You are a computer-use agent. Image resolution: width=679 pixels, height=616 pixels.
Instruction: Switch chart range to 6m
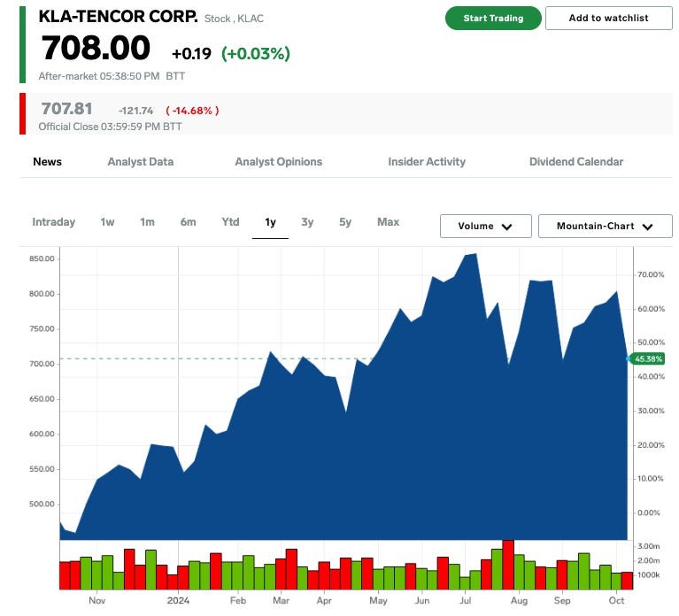tap(188, 222)
